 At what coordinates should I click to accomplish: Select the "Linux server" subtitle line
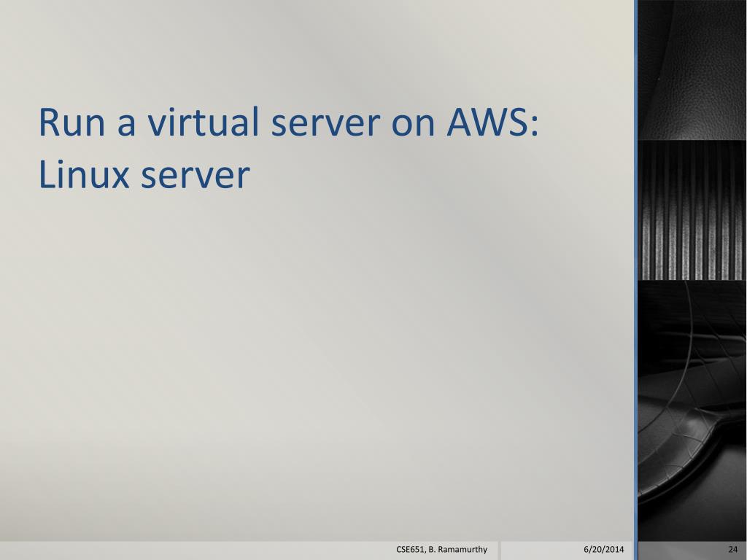pyautogui.click(x=144, y=174)
